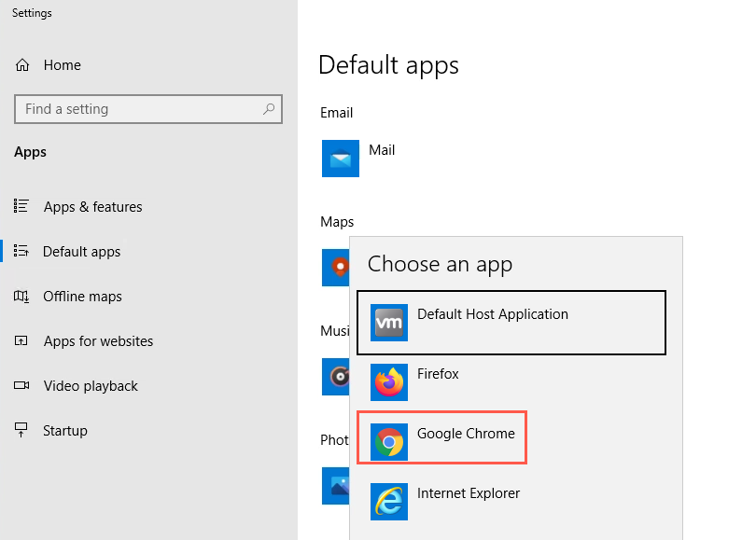Click the Apps for websites icon
Screen dimensions: 756x540
[x=21, y=341]
